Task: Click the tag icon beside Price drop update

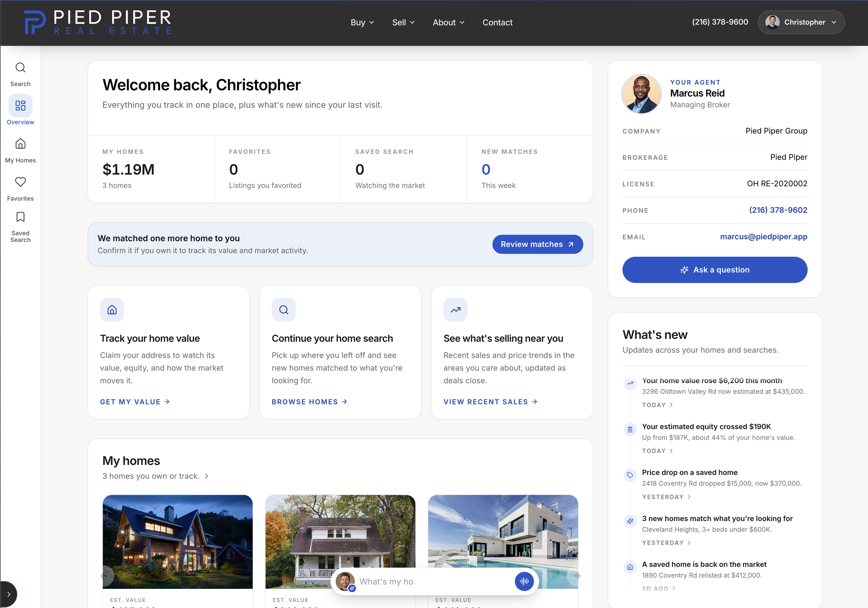Action: (x=630, y=475)
